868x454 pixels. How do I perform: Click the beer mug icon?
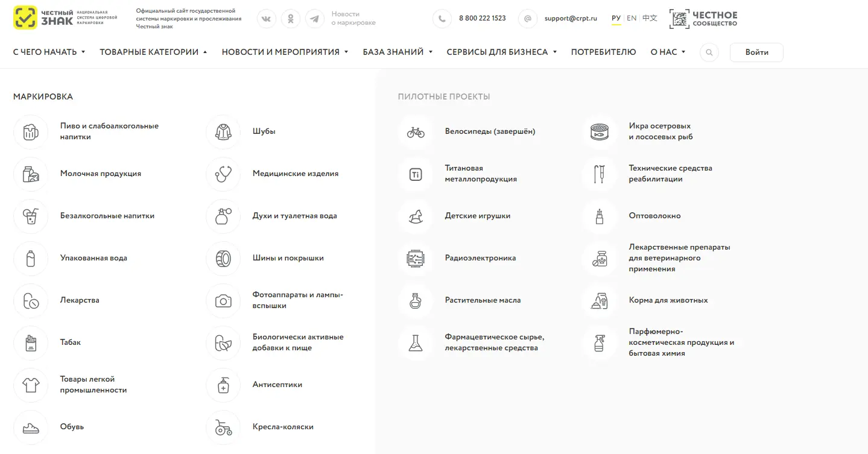coord(31,132)
